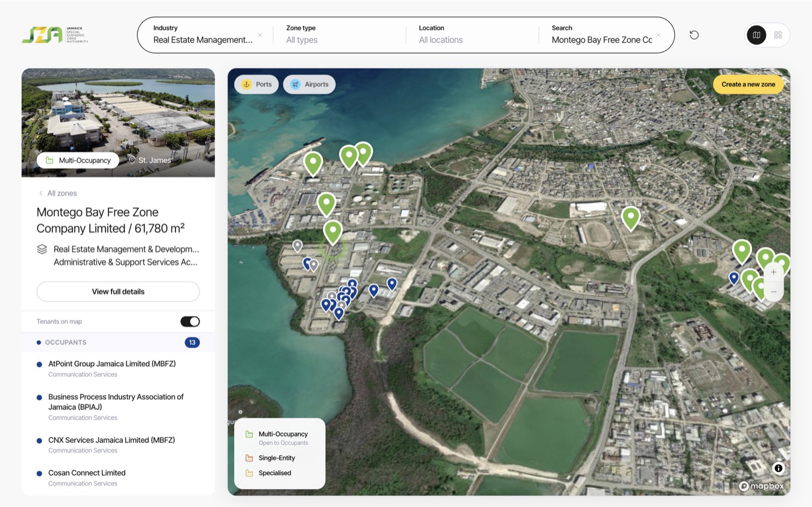Viewport: 812px width, 507px height.
Task: Select Specialised in the map legend
Action: pyautogui.click(x=269, y=473)
